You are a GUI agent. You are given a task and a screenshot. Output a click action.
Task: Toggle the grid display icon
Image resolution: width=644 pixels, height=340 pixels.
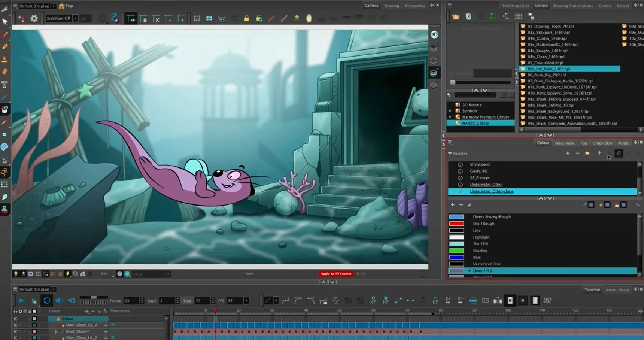click(197, 18)
